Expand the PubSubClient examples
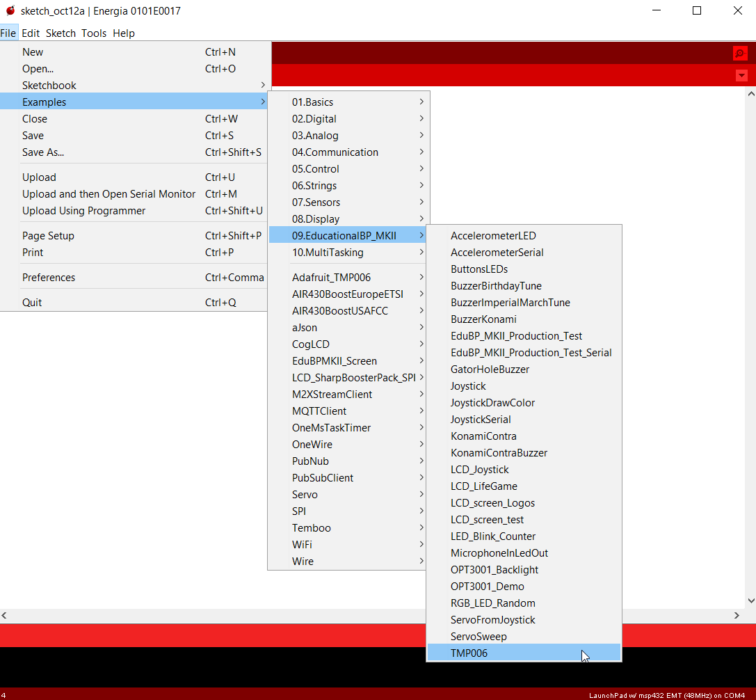The image size is (756, 700). [348, 477]
